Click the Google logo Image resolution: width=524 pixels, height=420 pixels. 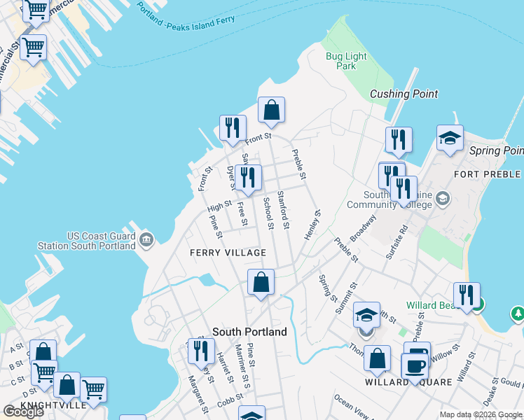pos(24,412)
